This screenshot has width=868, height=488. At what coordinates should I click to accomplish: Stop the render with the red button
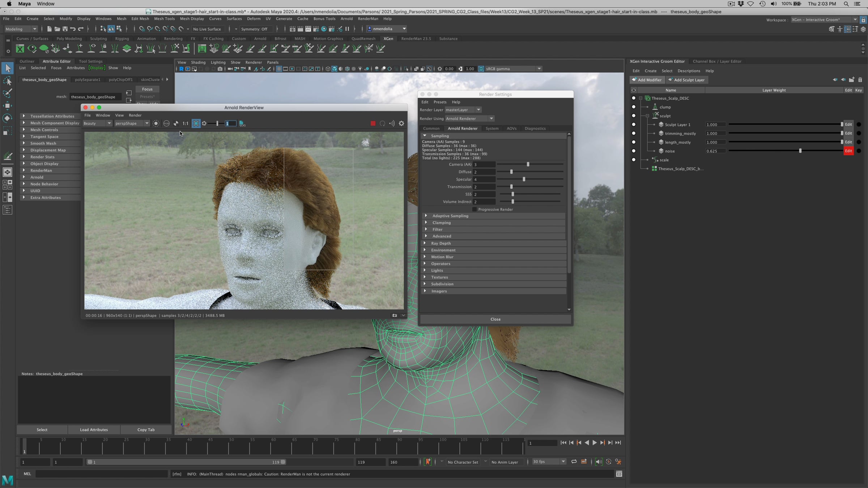click(x=373, y=124)
